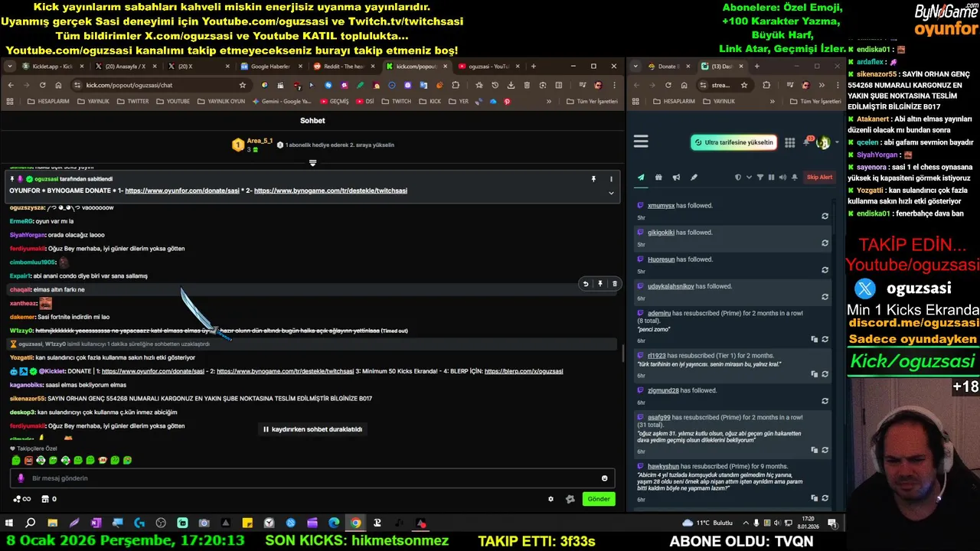Resume chat via kaydırırken sohbet duraklatıldı banner
Image resolution: width=980 pixels, height=551 pixels.
coord(312,429)
